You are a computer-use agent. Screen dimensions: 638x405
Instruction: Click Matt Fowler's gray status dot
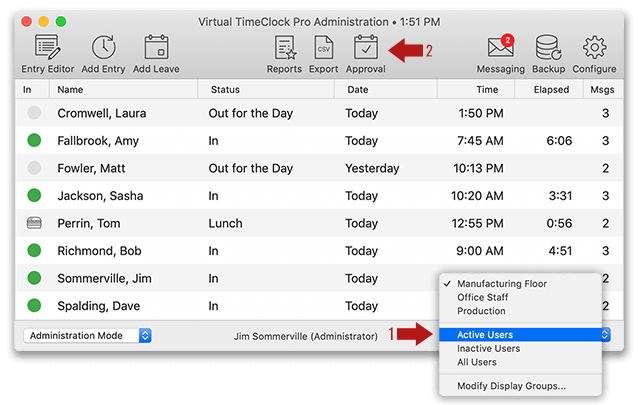tap(34, 168)
